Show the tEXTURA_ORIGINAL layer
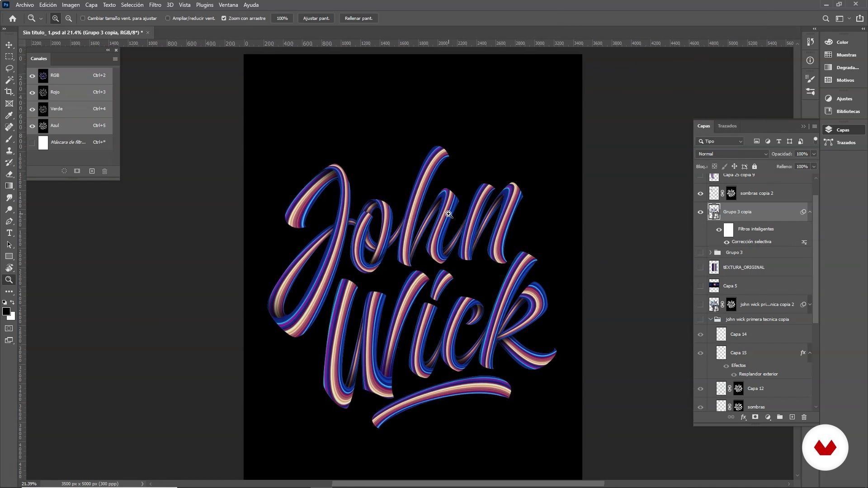 point(700,267)
